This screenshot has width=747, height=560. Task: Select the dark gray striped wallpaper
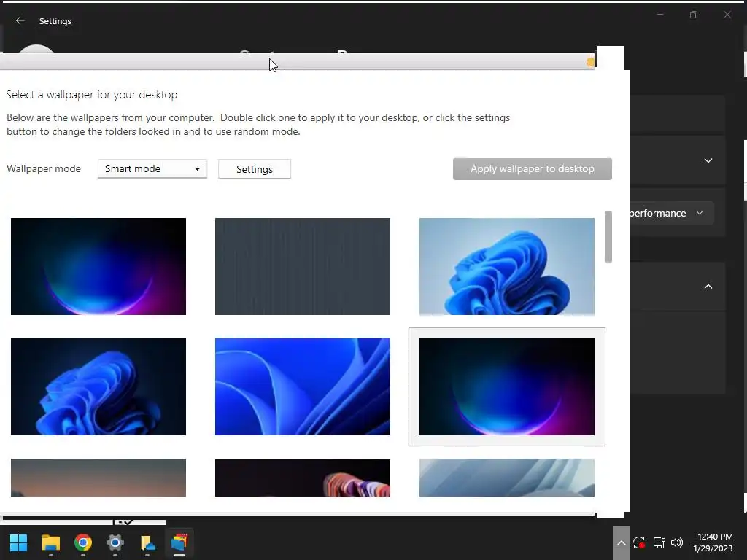pos(303,266)
